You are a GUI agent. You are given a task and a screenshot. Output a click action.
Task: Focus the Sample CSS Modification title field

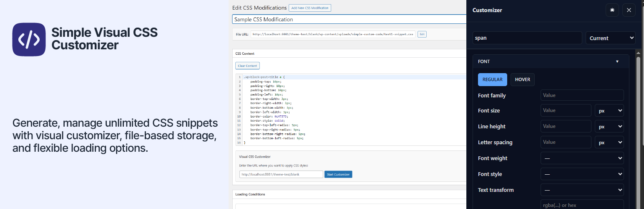point(349,19)
